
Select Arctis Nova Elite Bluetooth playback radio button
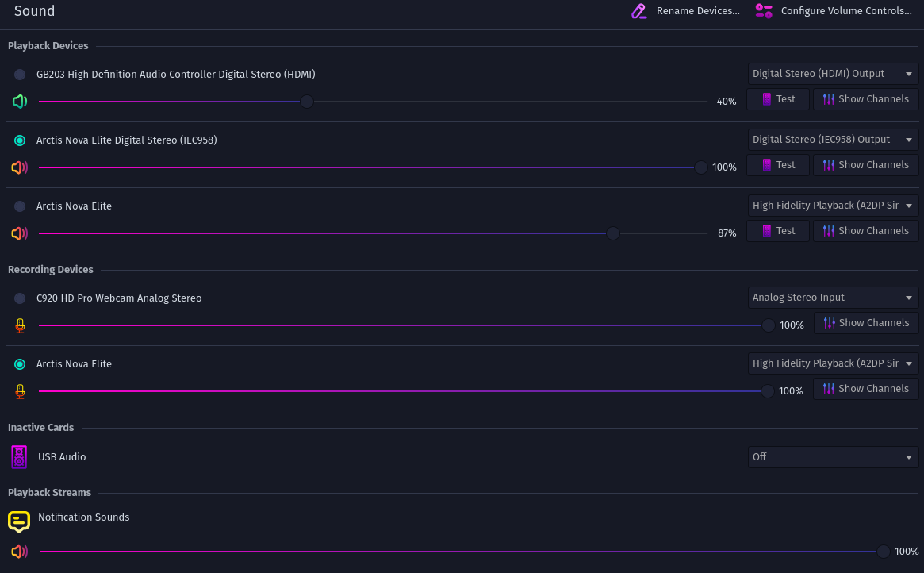(x=20, y=206)
